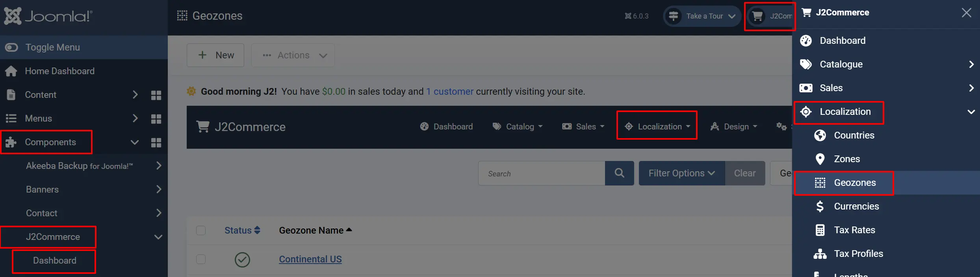This screenshot has width=980, height=277.
Task: Open Continental US geozone link
Action: (x=310, y=259)
